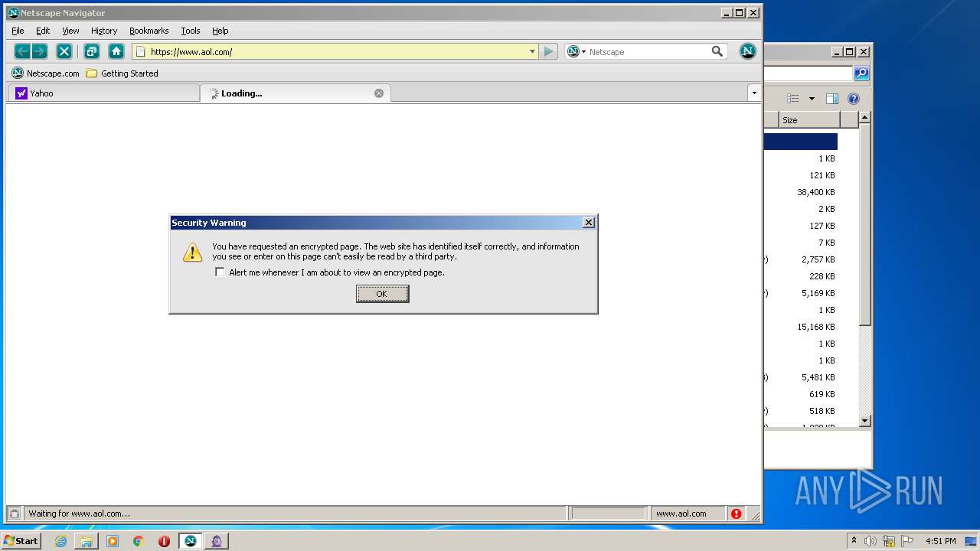Click the Show desktop button
Viewport: 980px width, 551px height.
972,541
